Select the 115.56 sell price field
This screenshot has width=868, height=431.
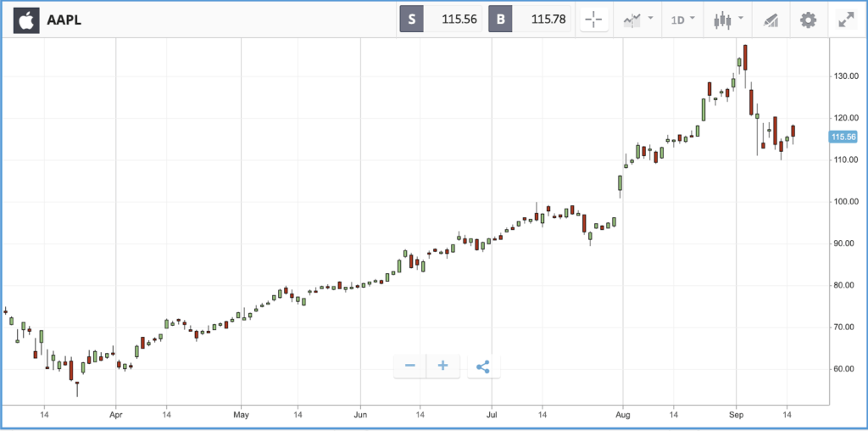click(x=453, y=20)
